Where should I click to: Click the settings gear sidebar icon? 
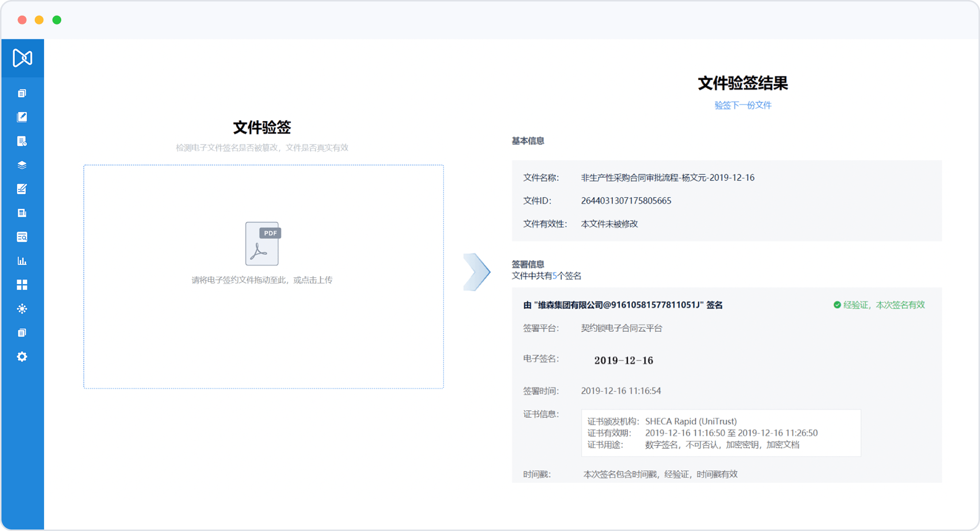[22, 357]
